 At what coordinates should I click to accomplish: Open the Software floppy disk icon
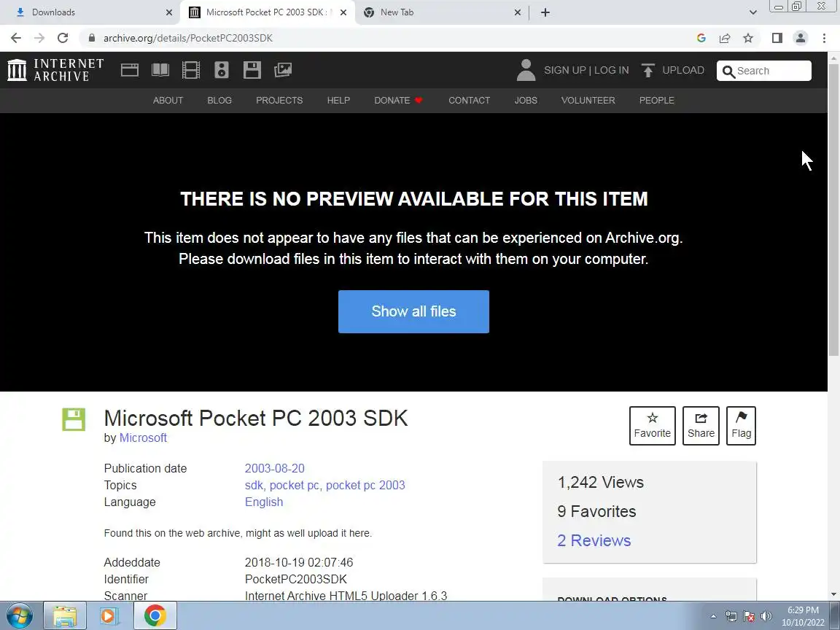[x=252, y=70]
